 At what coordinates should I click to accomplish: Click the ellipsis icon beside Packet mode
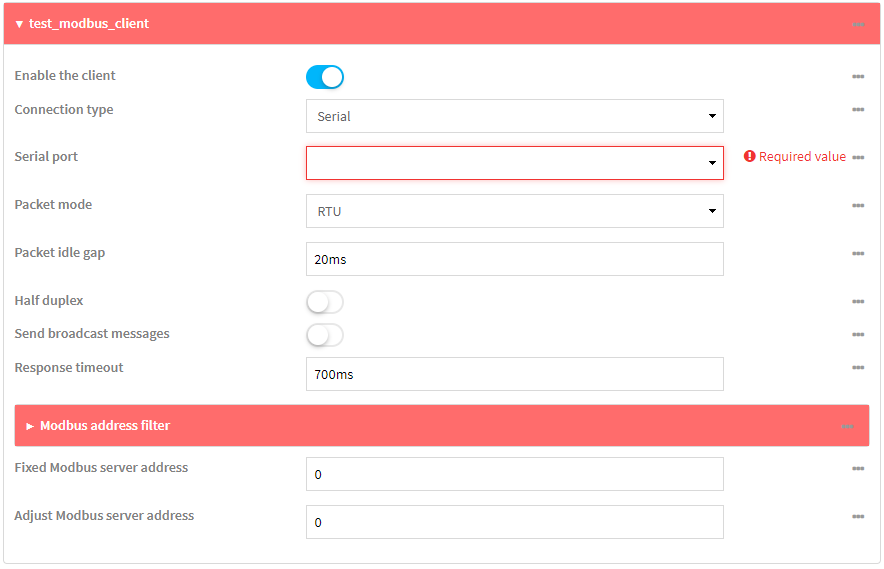pos(857,206)
